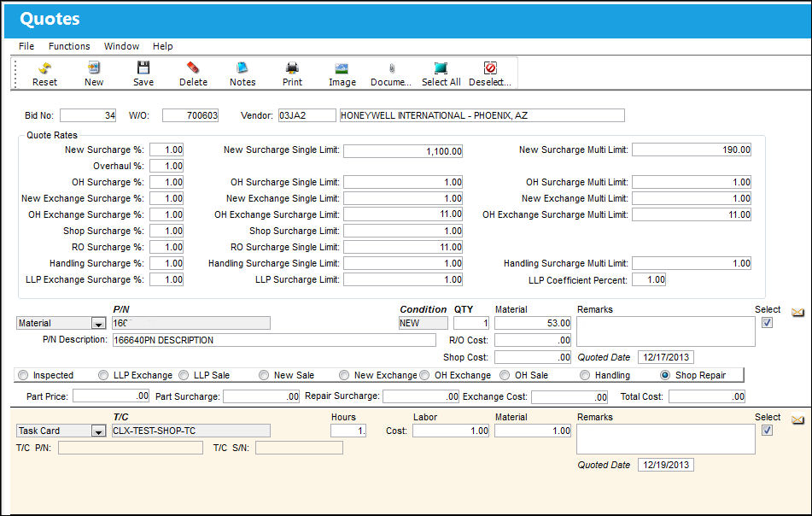This screenshot has height=516, width=812.
Task: Click the Delete eraser icon
Action: click(x=193, y=67)
